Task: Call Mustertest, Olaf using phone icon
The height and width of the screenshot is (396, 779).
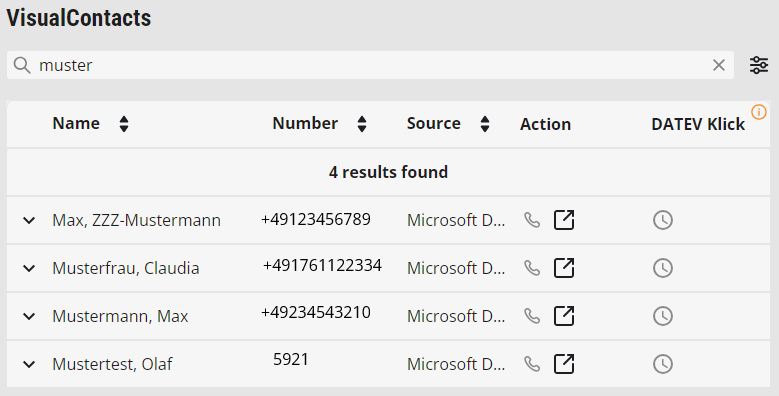Action: [532, 364]
